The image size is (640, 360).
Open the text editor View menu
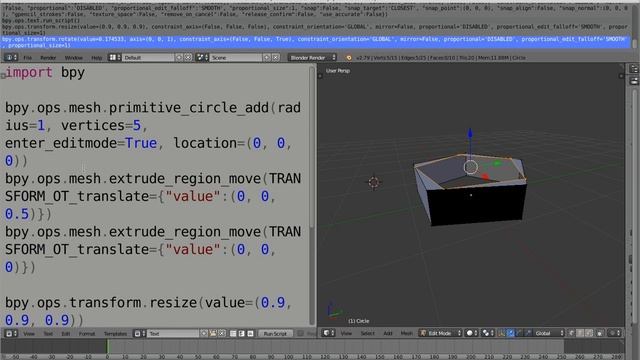tap(29, 334)
